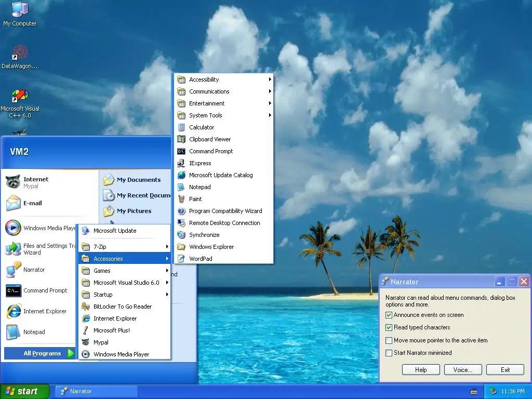The width and height of the screenshot is (532, 399).
Task: Expand the Startup program group
Action: (125, 295)
